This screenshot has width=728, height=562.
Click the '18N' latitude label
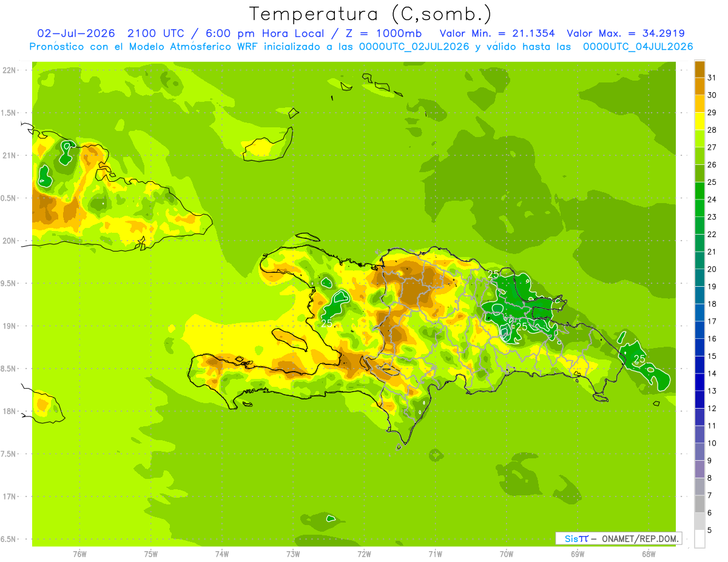pos(10,411)
